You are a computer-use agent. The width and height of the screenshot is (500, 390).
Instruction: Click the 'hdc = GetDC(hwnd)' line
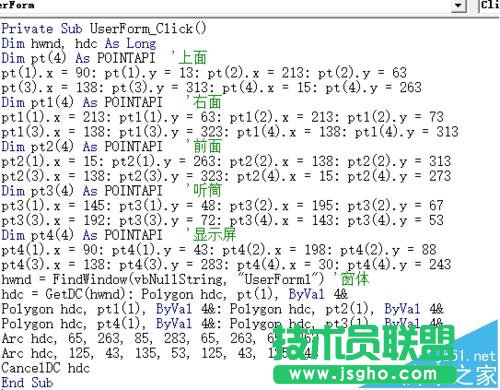coord(174,294)
